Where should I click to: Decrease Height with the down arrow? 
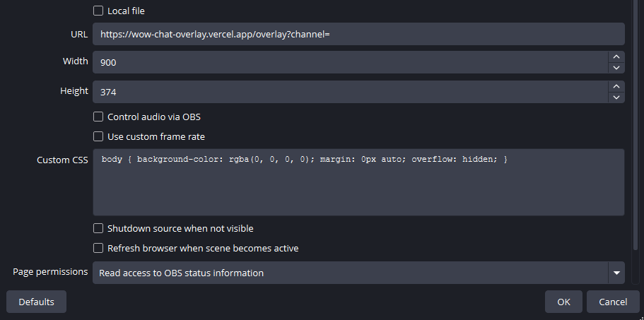[616, 97]
